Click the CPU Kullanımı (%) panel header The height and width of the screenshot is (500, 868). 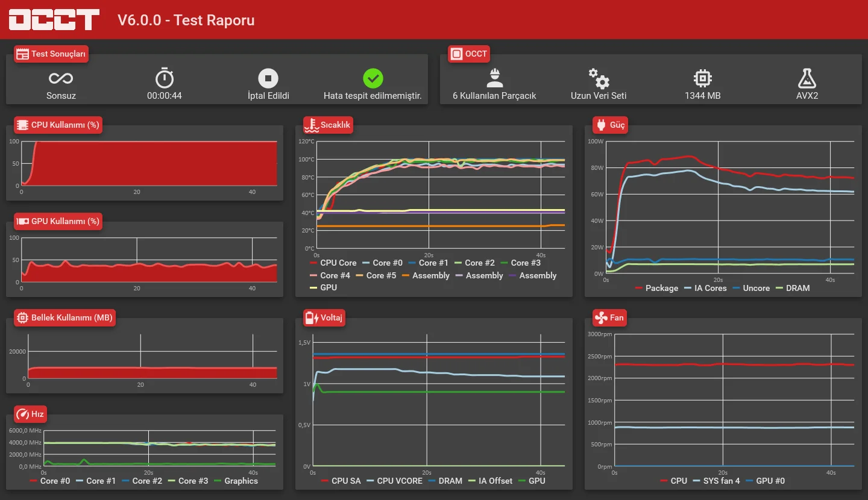pyautogui.click(x=58, y=125)
